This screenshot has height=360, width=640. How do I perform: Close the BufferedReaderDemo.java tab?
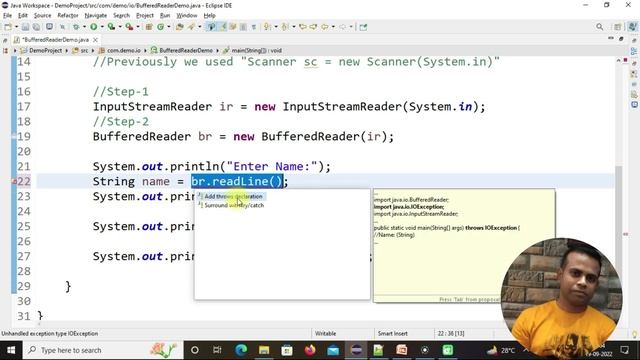(x=95, y=40)
